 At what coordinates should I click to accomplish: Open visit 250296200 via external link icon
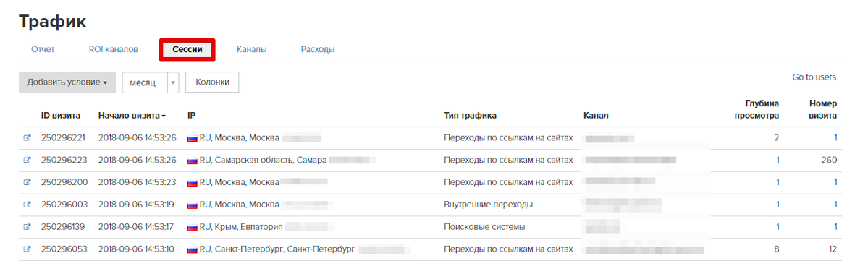(27, 182)
